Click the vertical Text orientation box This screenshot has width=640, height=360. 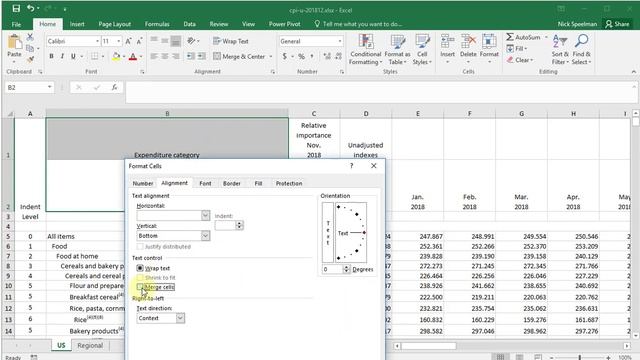point(328,232)
